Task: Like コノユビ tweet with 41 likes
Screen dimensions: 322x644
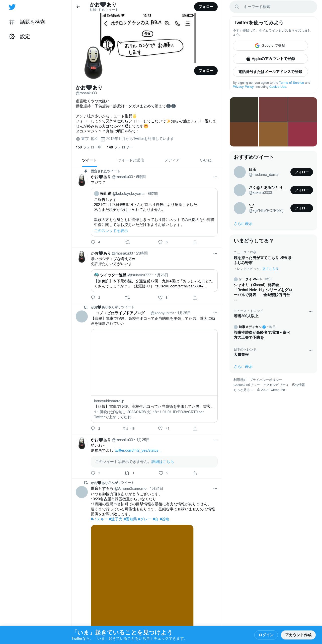Action: click(x=160, y=428)
